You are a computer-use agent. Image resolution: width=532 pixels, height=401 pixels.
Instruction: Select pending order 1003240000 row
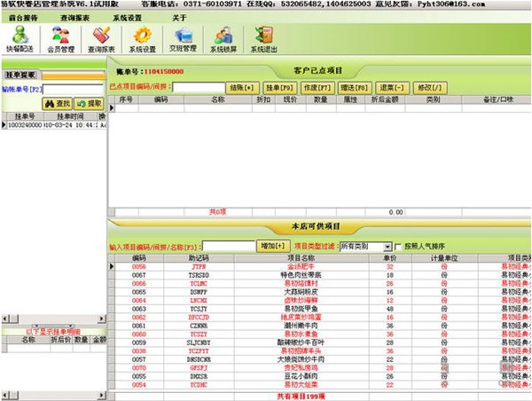pyautogui.click(x=54, y=125)
